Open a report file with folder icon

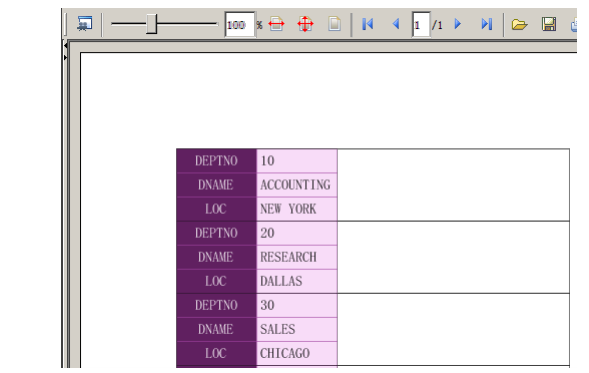[520, 24]
